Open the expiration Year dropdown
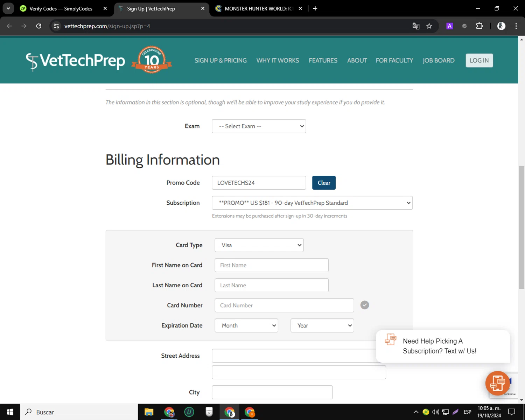 pos(322,325)
